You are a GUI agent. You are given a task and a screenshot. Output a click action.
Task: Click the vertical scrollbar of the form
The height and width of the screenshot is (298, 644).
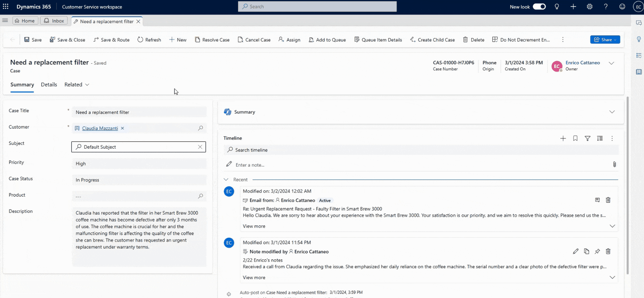(x=627, y=185)
